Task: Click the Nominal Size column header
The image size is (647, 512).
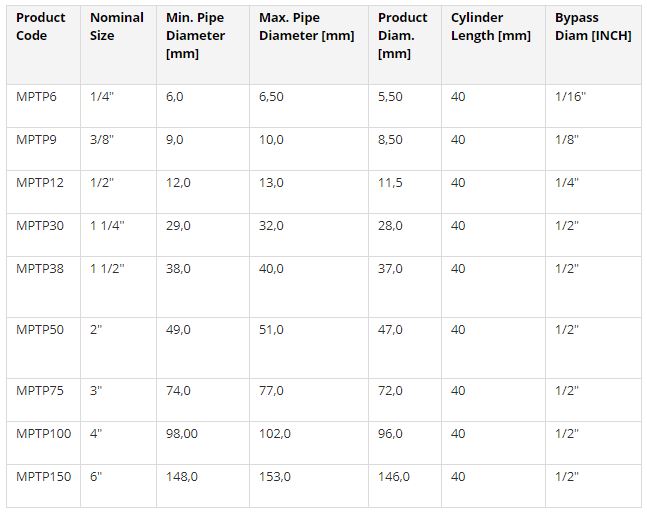Action: pos(116,27)
